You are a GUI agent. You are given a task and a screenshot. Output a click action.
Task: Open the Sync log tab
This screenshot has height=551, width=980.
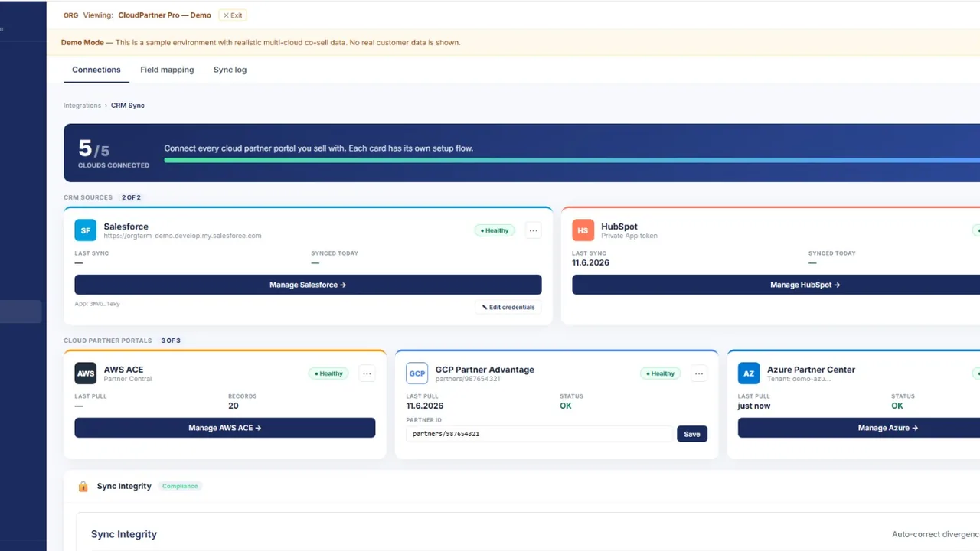pos(230,70)
